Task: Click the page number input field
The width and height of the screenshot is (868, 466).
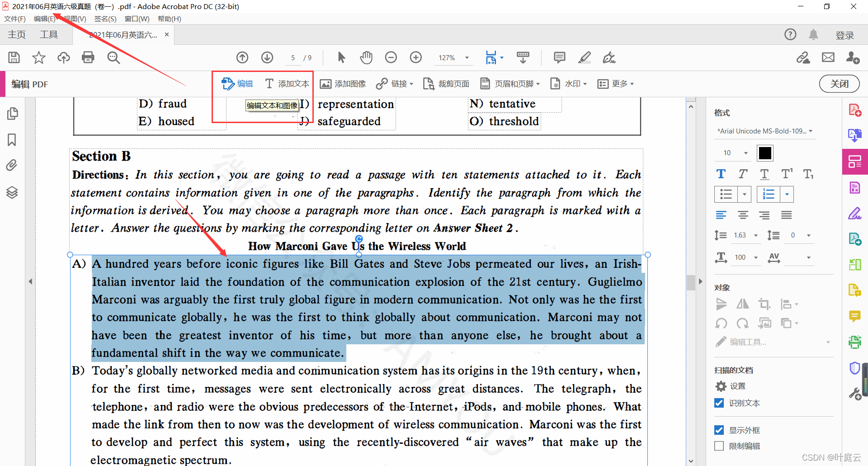Action: coord(293,58)
